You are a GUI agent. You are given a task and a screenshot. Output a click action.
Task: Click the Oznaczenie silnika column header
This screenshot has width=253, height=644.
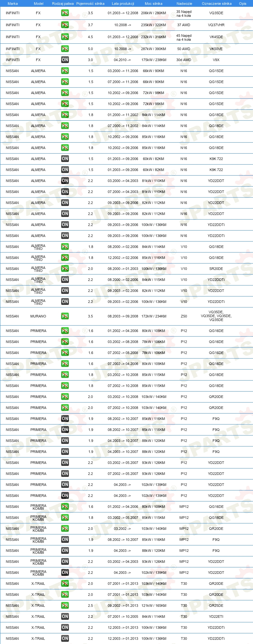[217, 4]
